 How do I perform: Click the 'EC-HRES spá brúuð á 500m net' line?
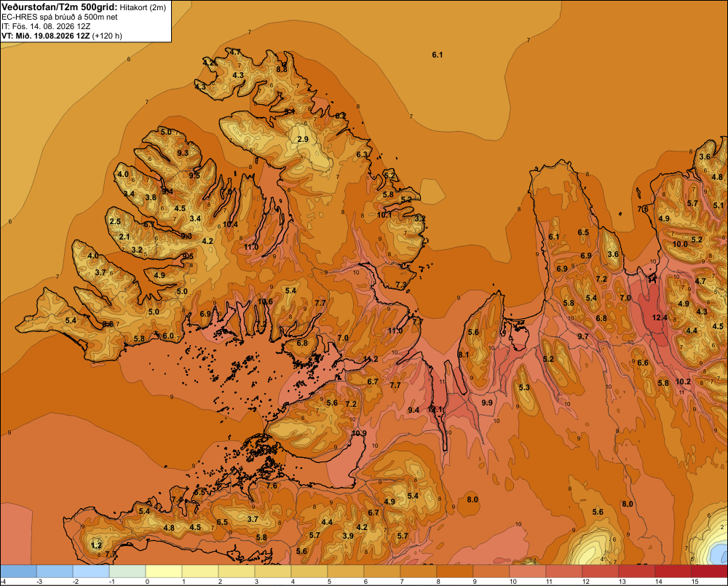(60, 17)
